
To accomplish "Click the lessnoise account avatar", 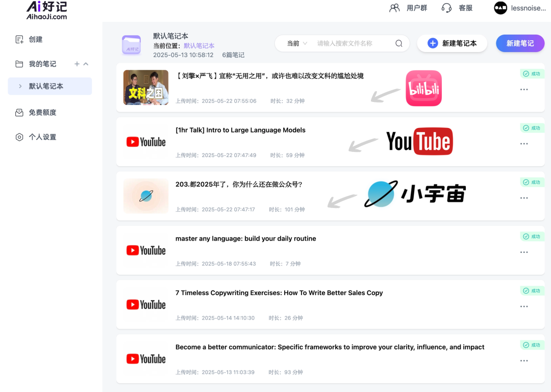I will coord(500,8).
